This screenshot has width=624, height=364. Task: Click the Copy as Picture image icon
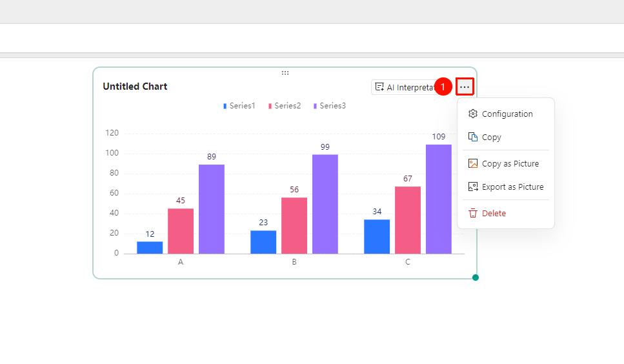point(473,163)
